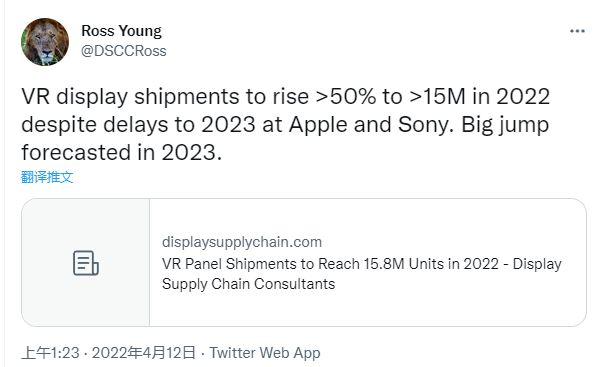Click the 上午1:23 timestamp
The height and width of the screenshot is (367, 598).
coord(50,353)
